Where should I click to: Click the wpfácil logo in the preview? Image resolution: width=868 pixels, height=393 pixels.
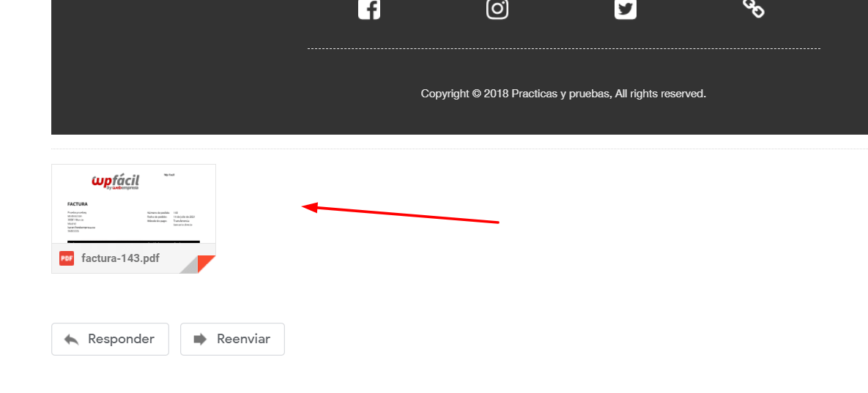(x=115, y=181)
